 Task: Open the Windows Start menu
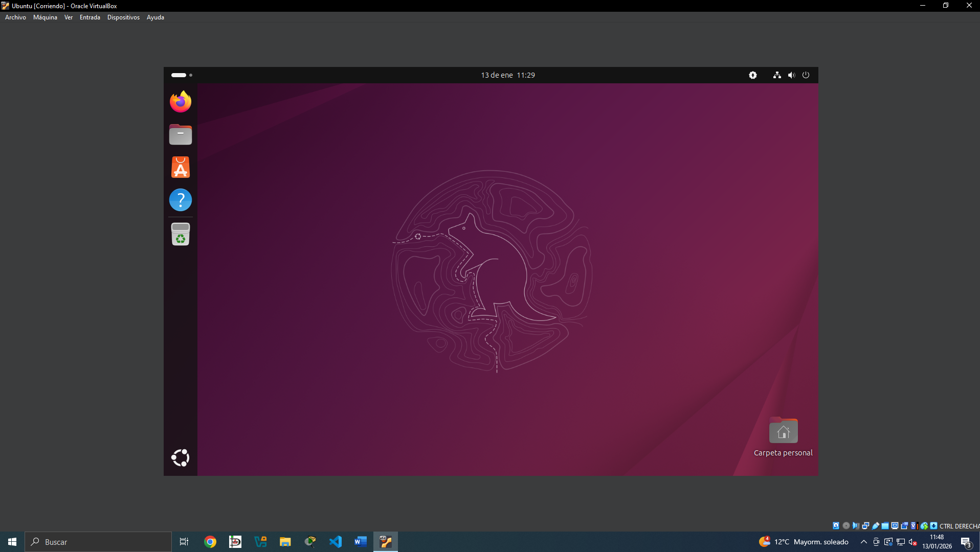click(x=12, y=542)
